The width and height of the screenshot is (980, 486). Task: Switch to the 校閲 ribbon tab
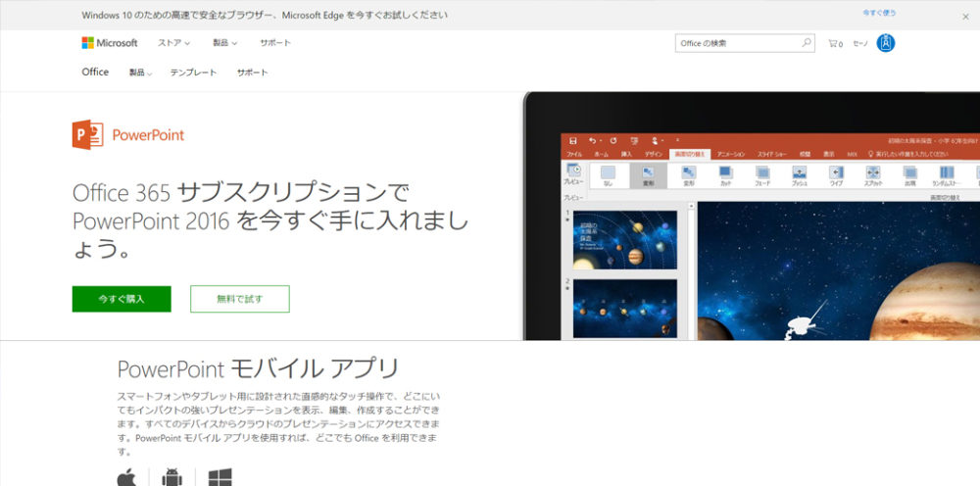coord(806,154)
